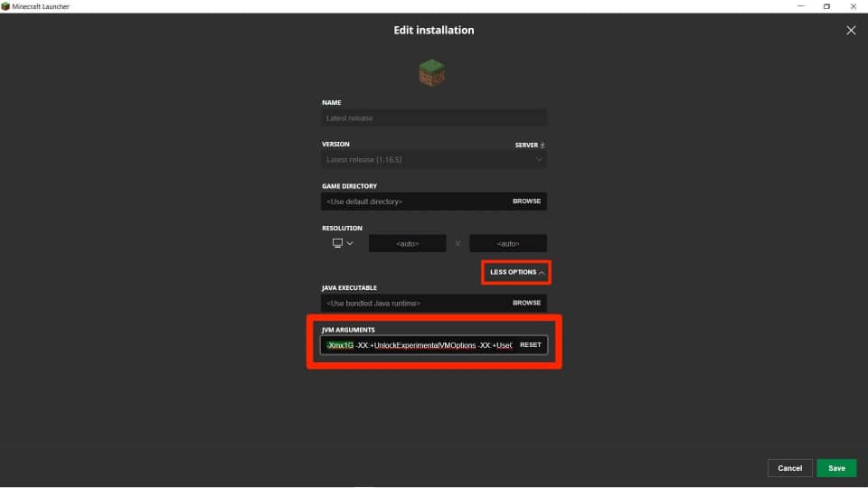Click the resolution width field
The height and width of the screenshot is (488, 868).
(x=407, y=243)
